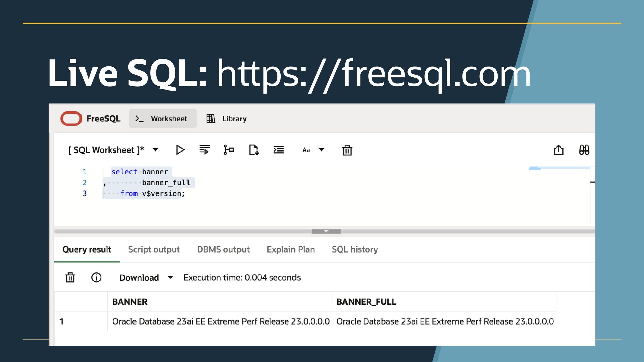Clear the worksheet with the trash icon
The image size is (644, 362).
[347, 150]
